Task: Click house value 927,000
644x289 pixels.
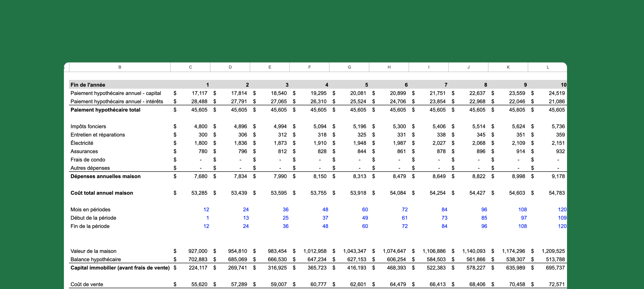Action: (198, 251)
